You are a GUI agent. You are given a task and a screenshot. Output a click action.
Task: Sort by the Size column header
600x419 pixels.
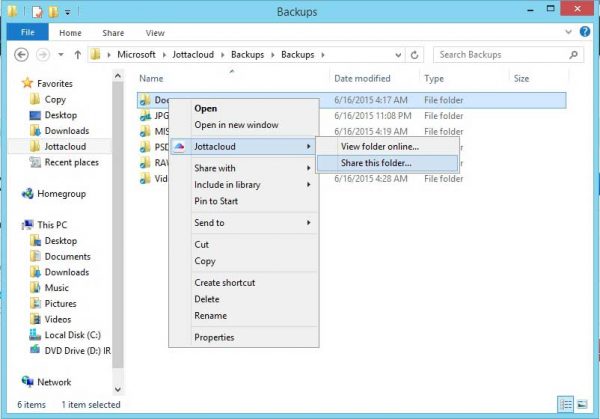click(521, 78)
